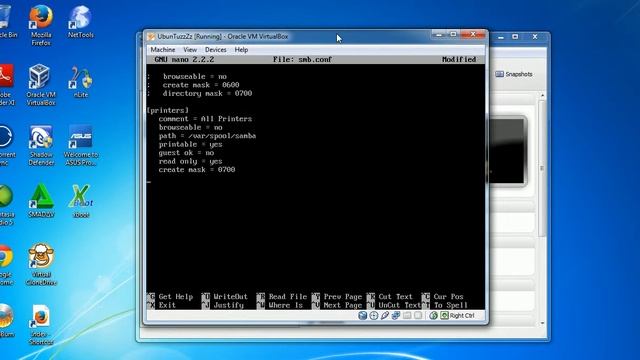Click 'Where Is' nano shortcut label
The width and height of the screenshot is (640, 360).
286,305
